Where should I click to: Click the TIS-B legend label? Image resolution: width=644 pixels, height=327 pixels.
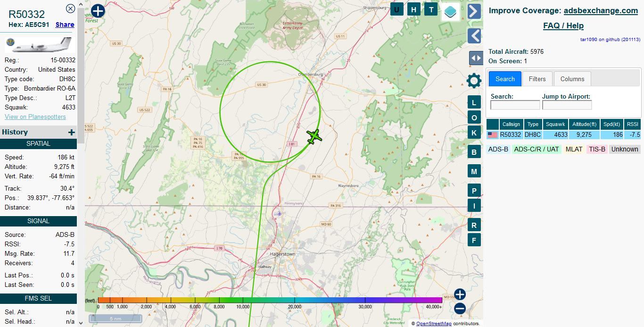point(597,149)
